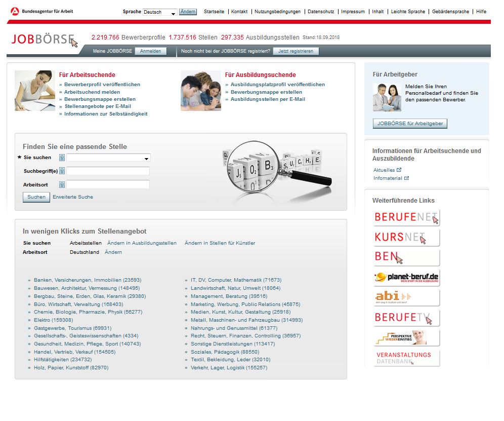Click Ändern in Ausbildungsstellen link
Image resolution: width=504 pixels, height=421 pixels.
pos(142,243)
